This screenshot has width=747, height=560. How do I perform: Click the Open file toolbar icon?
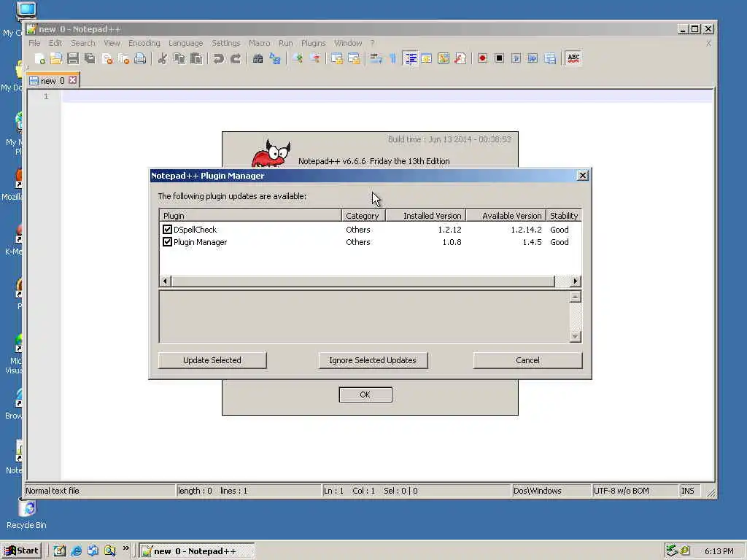[x=56, y=58]
